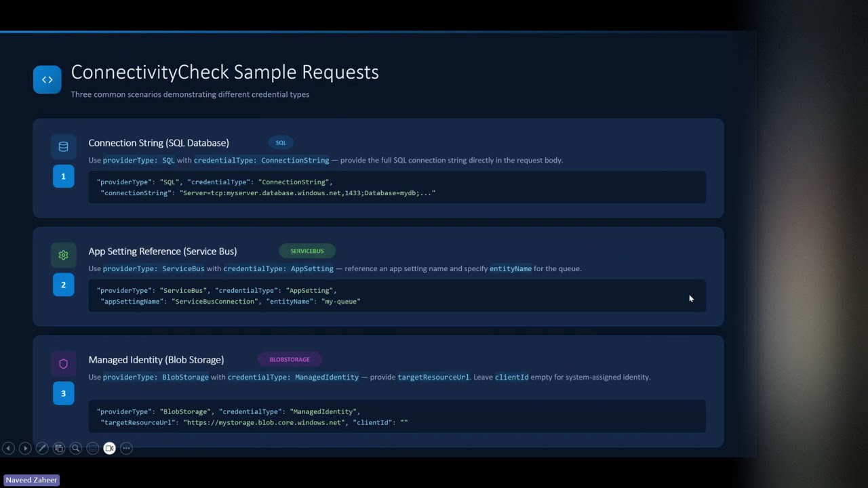Open the pen and laser pointer tools

42,448
